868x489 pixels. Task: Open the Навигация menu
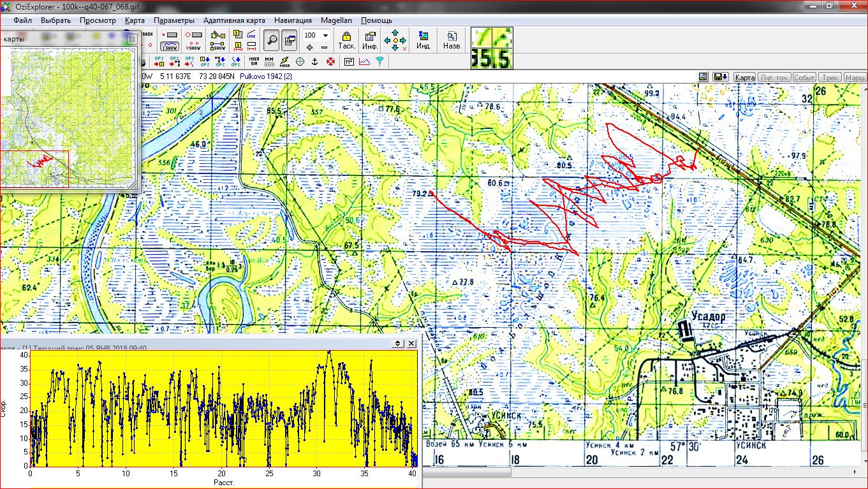pos(293,20)
